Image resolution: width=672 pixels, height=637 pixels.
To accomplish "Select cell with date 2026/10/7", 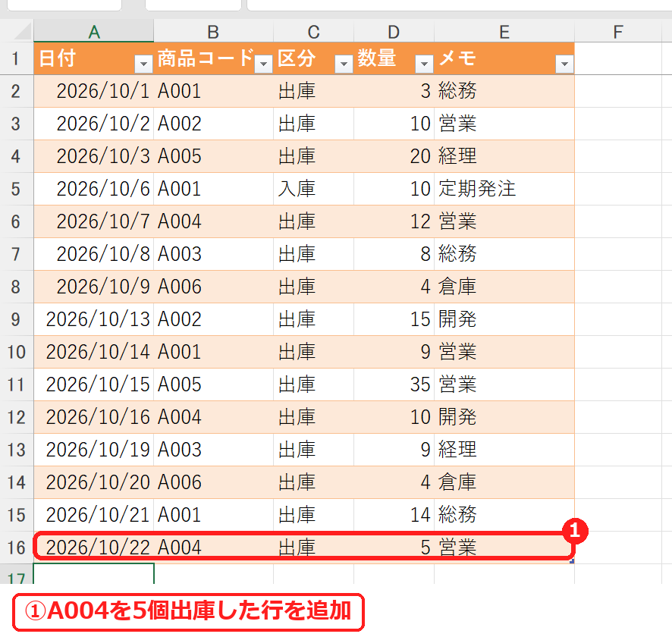I will click(93, 221).
